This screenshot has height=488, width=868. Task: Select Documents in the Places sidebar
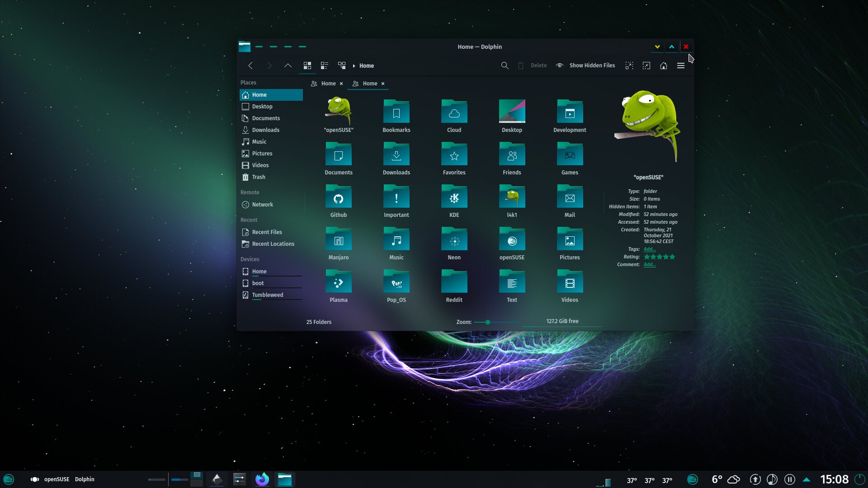point(271,118)
